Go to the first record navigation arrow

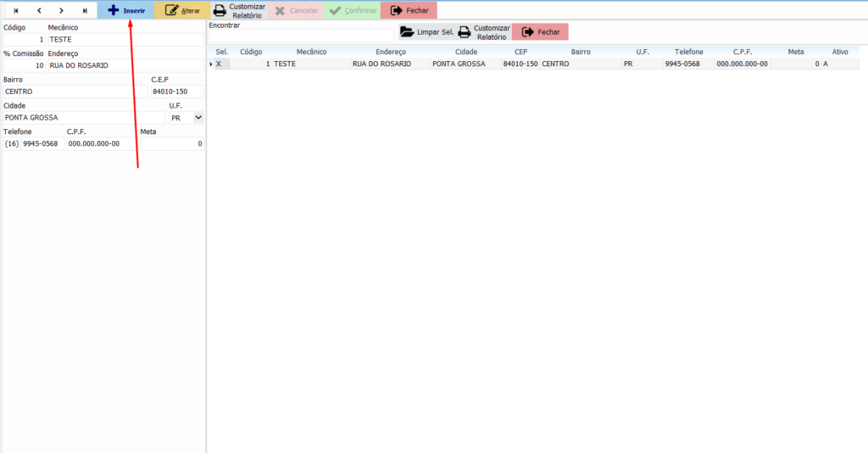coord(15,10)
